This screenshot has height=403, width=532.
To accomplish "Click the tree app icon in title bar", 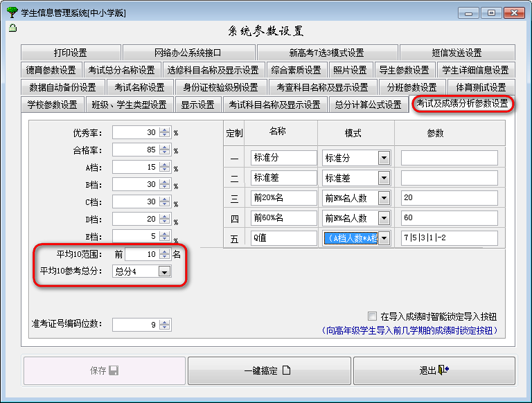I will (10, 12).
